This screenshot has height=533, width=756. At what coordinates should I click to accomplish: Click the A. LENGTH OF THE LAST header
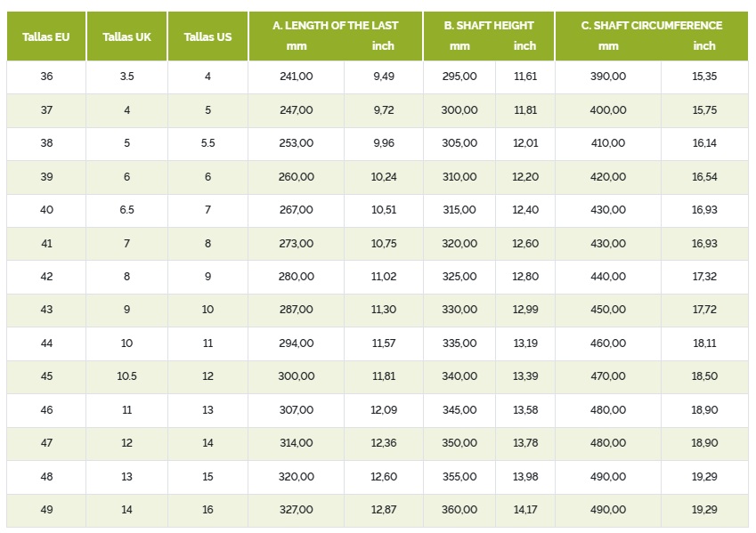(x=336, y=26)
